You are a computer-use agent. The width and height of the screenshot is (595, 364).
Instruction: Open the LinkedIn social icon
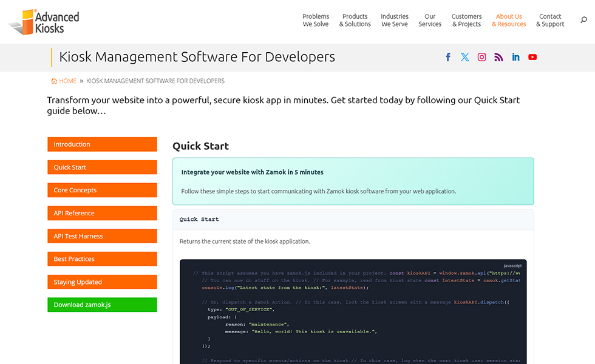pyautogui.click(x=515, y=57)
